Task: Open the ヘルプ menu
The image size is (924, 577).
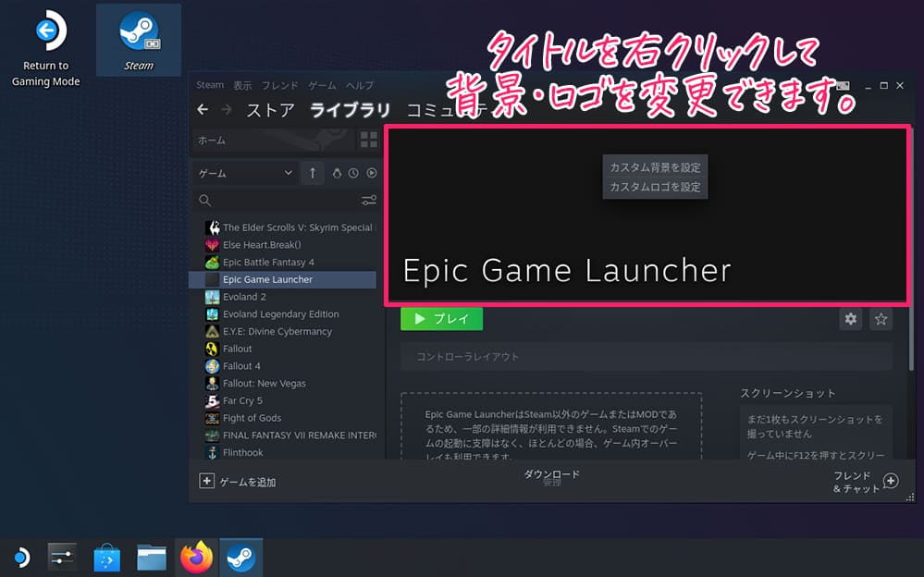Action: [360, 85]
